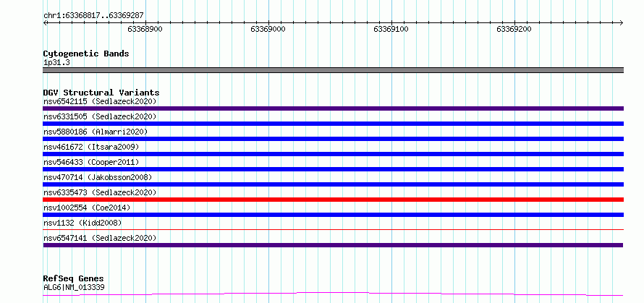Click the 63369100 ruler coordinate
This screenshot has width=644, height=303.
click(x=391, y=29)
